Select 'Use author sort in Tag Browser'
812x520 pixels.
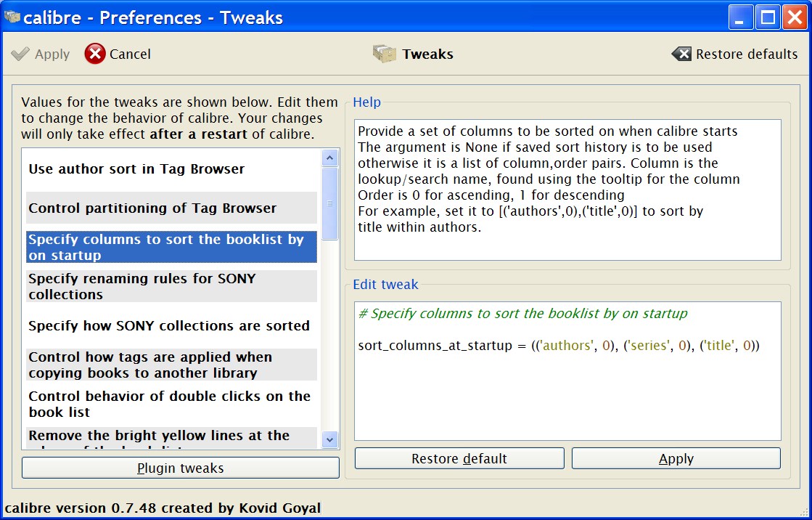(x=136, y=169)
